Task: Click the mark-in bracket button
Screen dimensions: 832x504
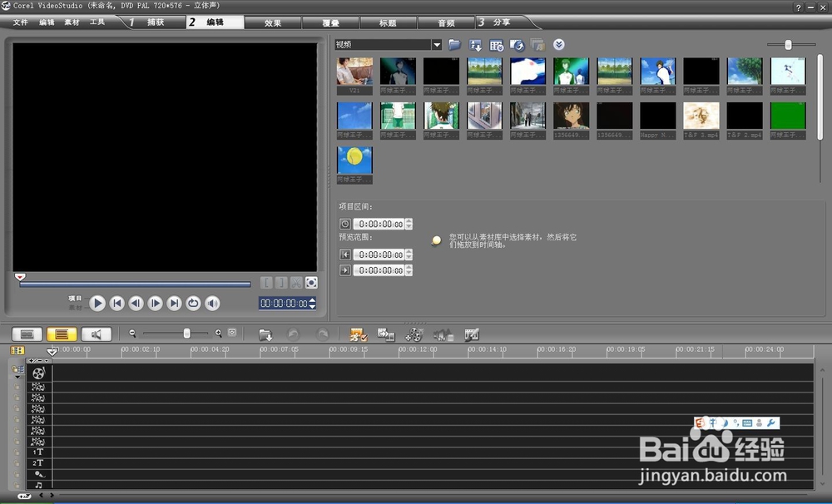Action: (266, 284)
